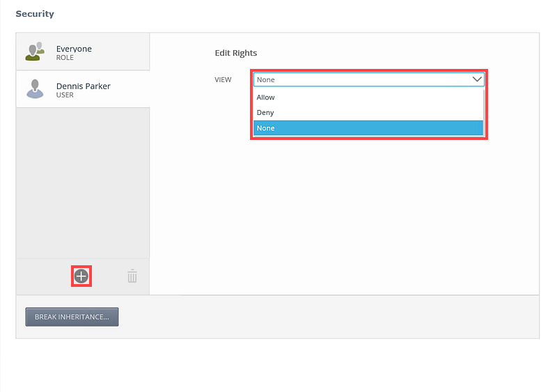Select the Everyone role entry
The image size is (557, 392).
(x=83, y=52)
